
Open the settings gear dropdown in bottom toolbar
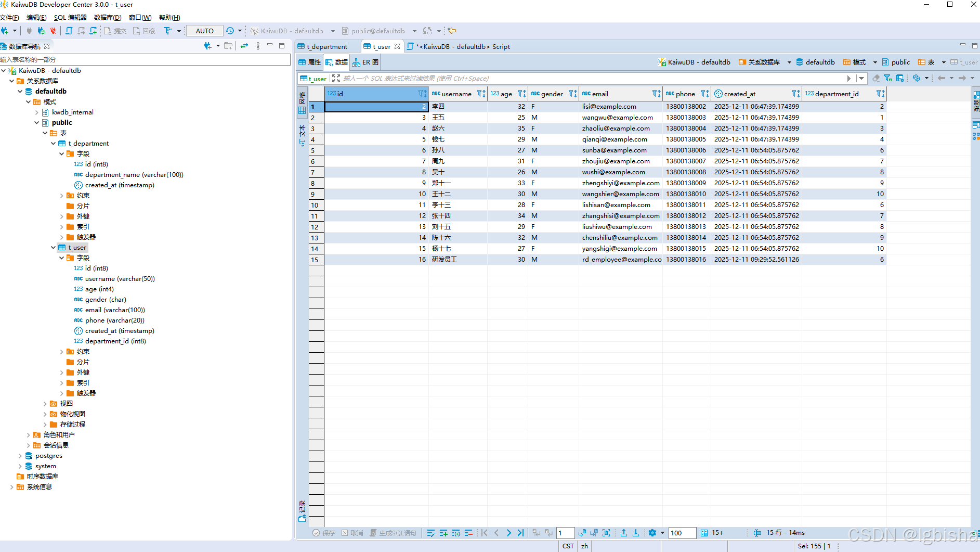pos(662,533)
